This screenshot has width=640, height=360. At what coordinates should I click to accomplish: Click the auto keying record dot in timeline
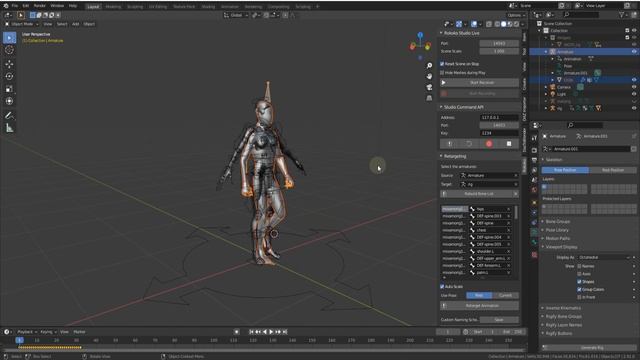[236, 332]
